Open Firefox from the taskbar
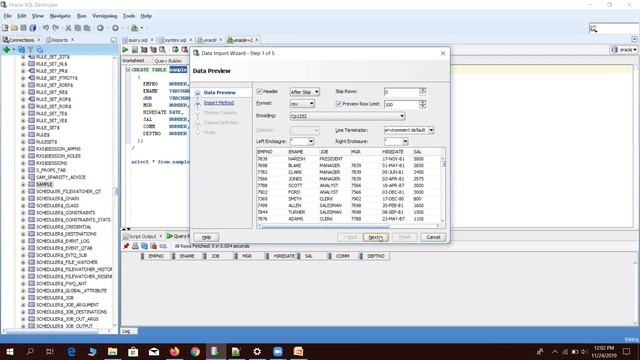Screen dimensions: 640x360 174,351
